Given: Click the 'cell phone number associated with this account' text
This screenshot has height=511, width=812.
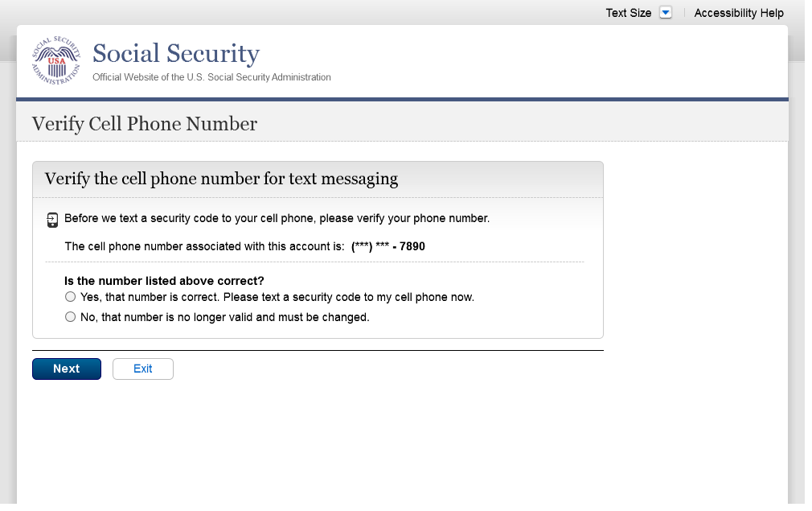Looking at the screenshot, I should (x=204, y=246).
